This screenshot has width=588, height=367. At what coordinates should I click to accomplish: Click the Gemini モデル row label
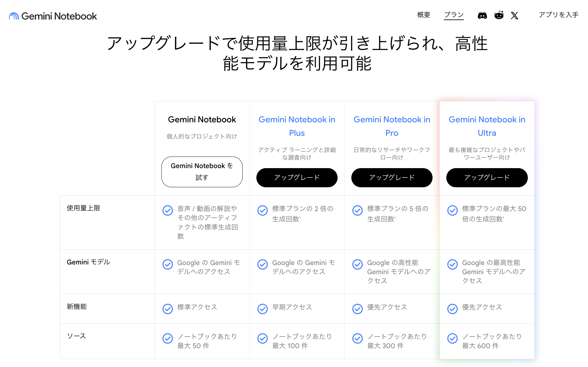pyautogui.click(x=88, y=262)
